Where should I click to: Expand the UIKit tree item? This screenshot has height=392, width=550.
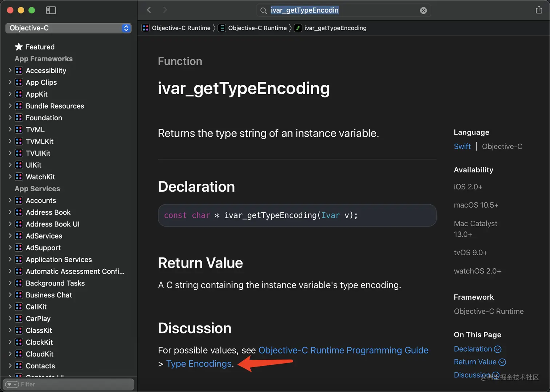coord(10,165)
